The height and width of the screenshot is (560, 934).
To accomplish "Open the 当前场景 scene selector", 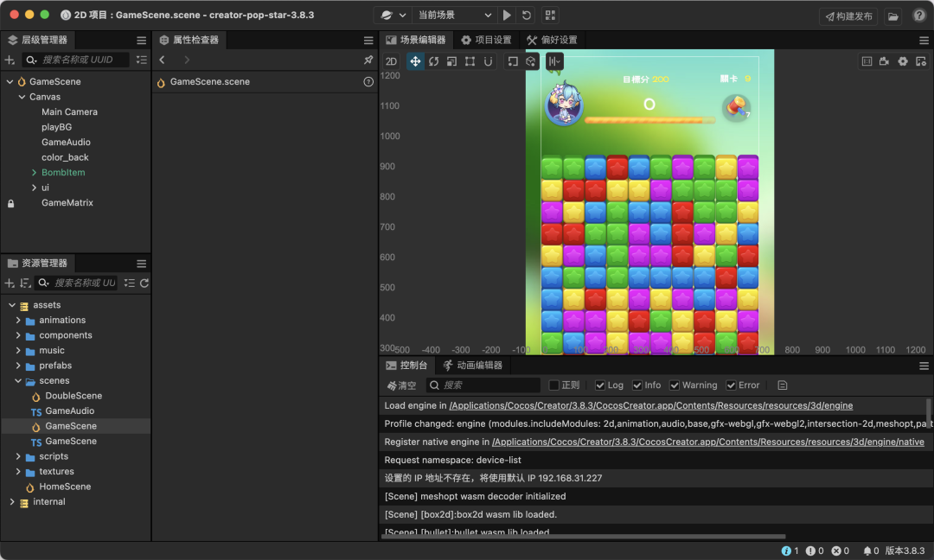I will click(x=455, y=15).
